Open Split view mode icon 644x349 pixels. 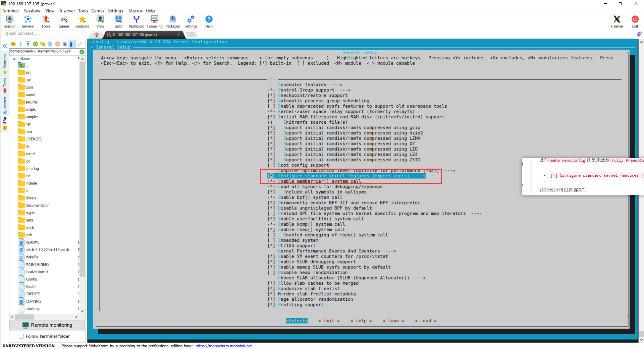(118, 22)
